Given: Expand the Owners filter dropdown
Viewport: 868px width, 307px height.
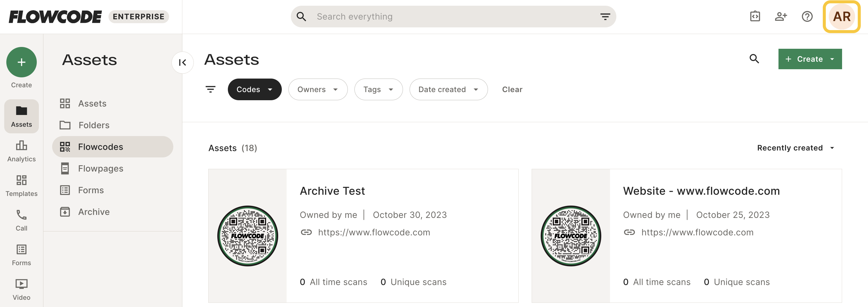Looking at the screenshot, I should [x=318, y=89].
